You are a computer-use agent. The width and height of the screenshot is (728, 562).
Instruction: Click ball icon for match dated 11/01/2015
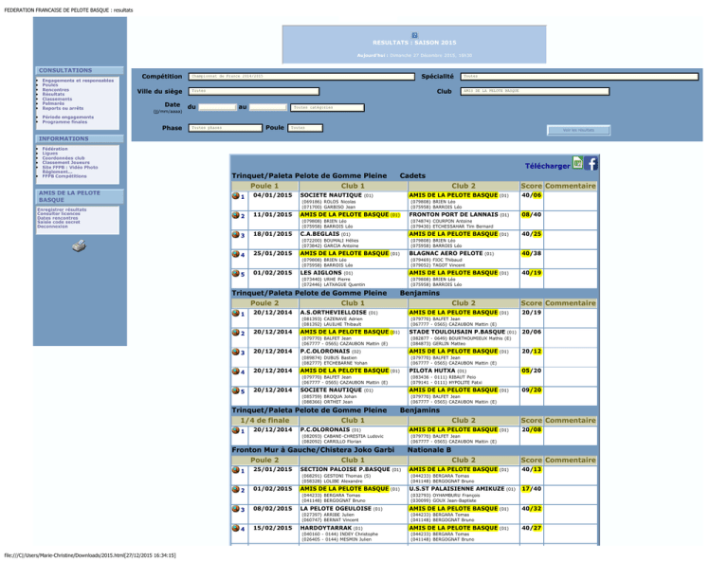point(236,215)
